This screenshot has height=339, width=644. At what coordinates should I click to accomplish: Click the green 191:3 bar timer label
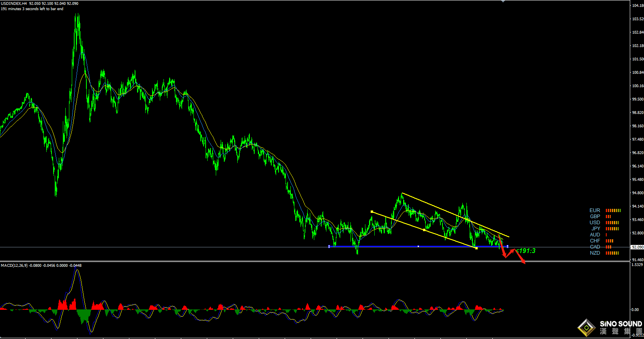pyautogui.click(x=526, y=251)
